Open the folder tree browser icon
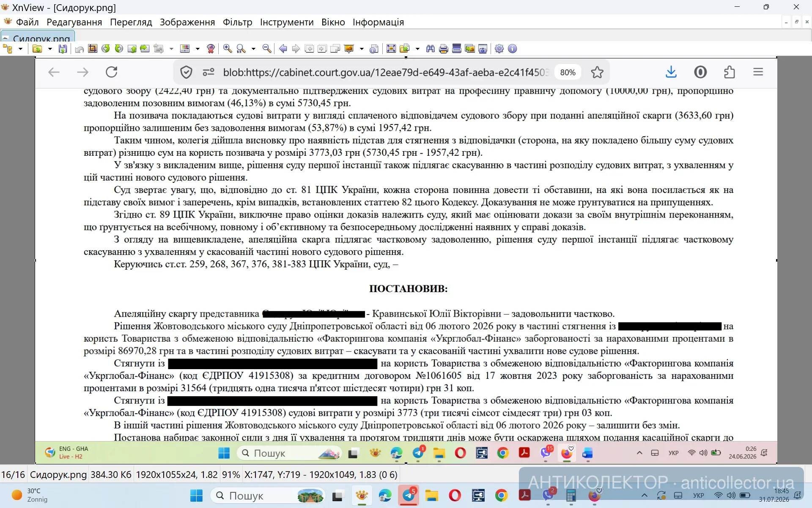The width and height of the screenshot is (812, 508). click(x=8, y=49)
